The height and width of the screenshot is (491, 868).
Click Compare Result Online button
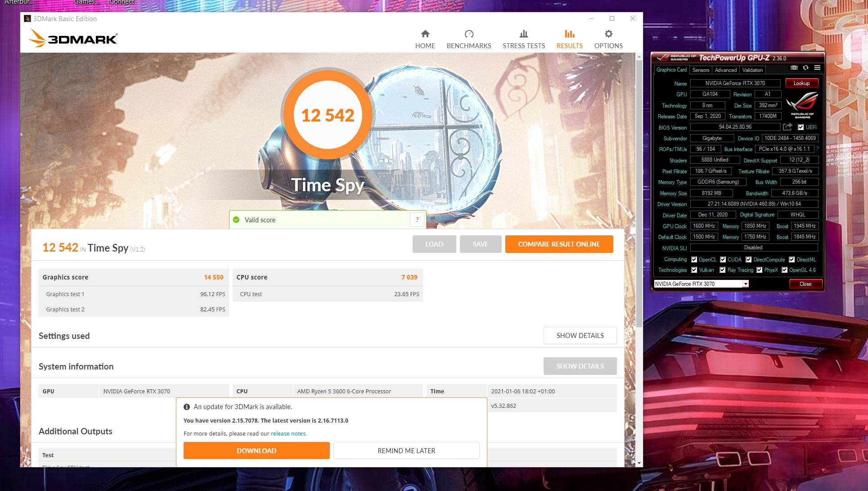click(559, 244)
